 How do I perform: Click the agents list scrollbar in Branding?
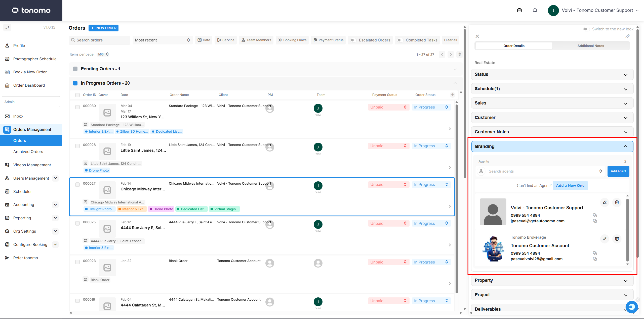click(627, 230)
